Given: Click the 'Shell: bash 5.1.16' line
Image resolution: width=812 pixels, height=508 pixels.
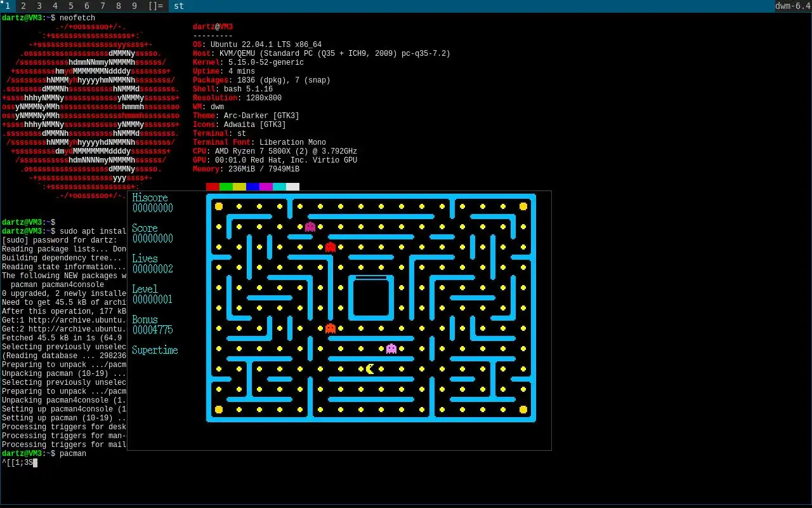Looking at the screenshot, I should pyautogui.click(x=233, y=89).
